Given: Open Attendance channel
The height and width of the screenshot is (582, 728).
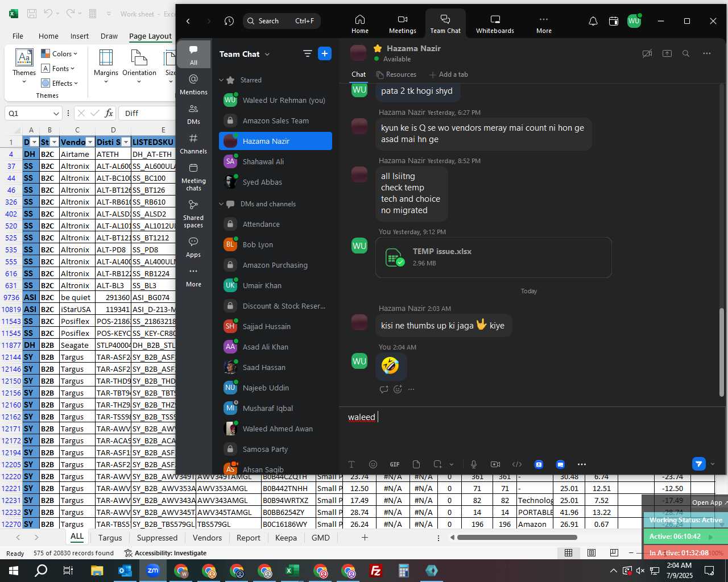Looking at the screenshot, I should tap(275, 224).
